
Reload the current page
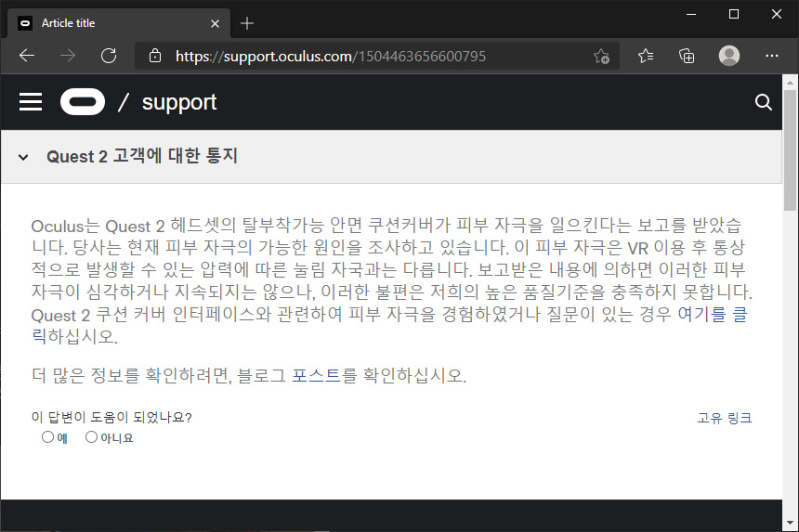pyautogui.click(x=109, y=56)
